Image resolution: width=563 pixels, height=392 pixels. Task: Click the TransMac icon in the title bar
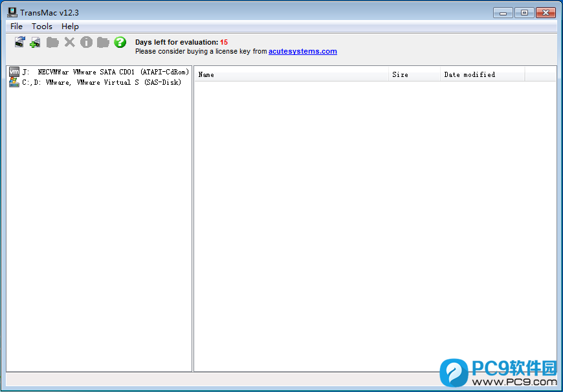[x=12, y=12]
